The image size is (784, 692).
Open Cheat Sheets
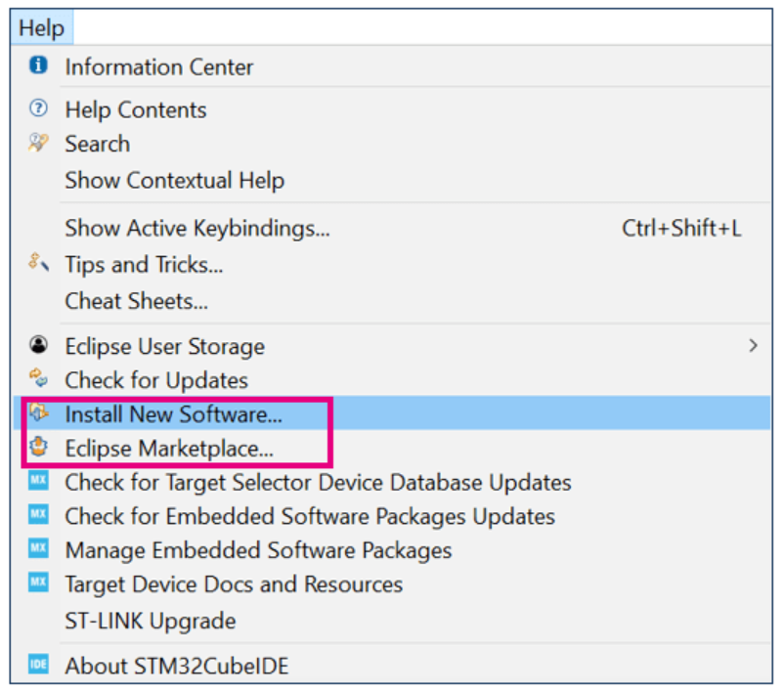coord(137,301)
